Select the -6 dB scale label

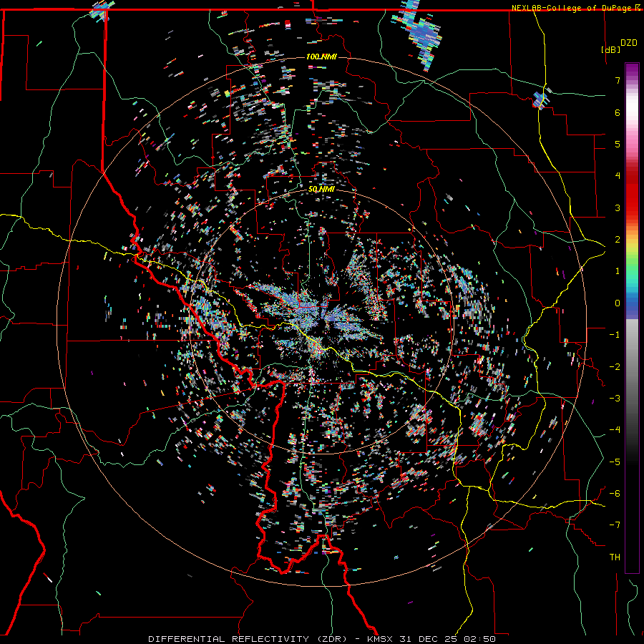click(x=615, y=494)
